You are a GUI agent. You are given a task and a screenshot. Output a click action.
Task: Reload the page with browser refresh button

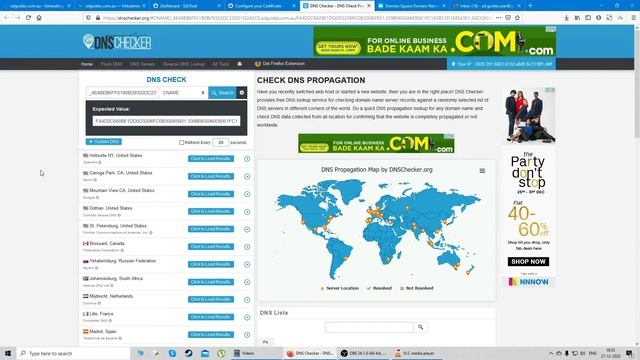coord(28,18)
